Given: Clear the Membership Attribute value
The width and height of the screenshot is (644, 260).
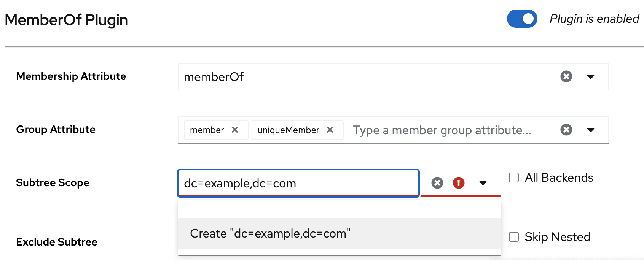Looking at the screenshot, I should point(566,76).
